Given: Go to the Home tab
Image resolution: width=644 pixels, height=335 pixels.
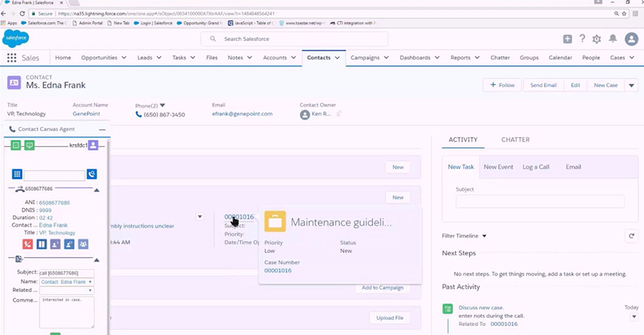Looking at the screenshot, I should (x=63, y=58).
